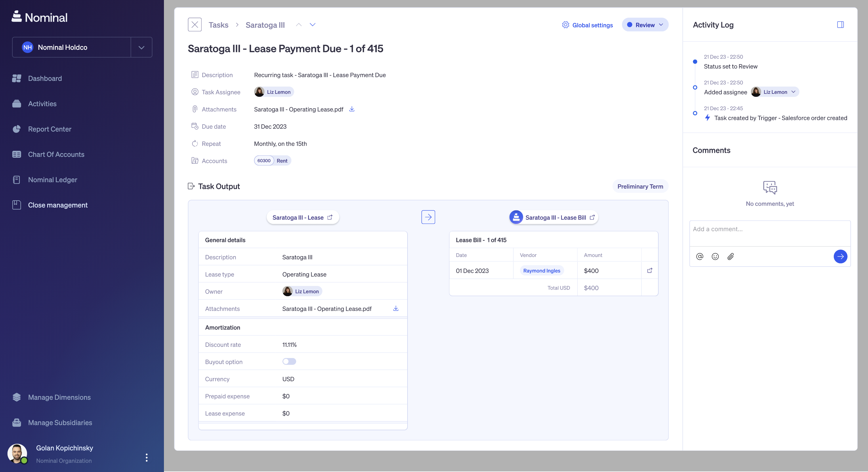This screenshot has width=868, height=472.
Task: Send comment with blue arrow button
Action: point(840,256)
